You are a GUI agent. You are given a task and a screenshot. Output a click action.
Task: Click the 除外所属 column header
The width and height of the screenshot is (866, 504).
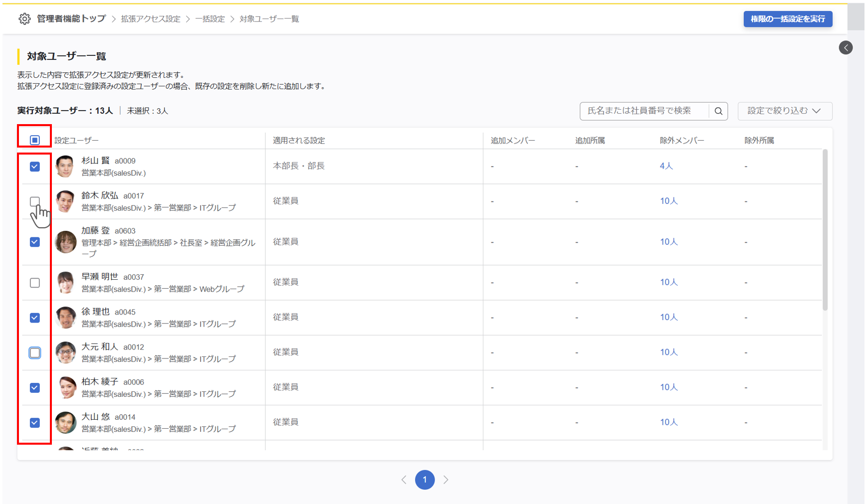click(759, 141)
